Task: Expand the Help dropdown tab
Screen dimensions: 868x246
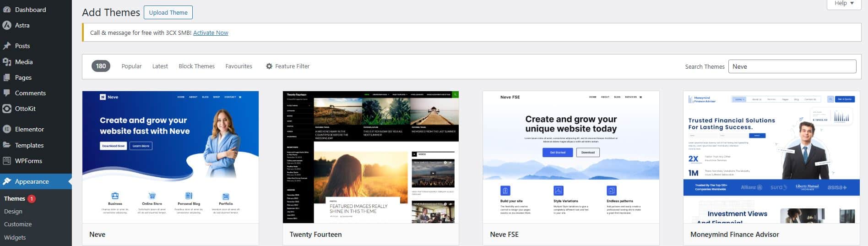Action: coord(844,4)
